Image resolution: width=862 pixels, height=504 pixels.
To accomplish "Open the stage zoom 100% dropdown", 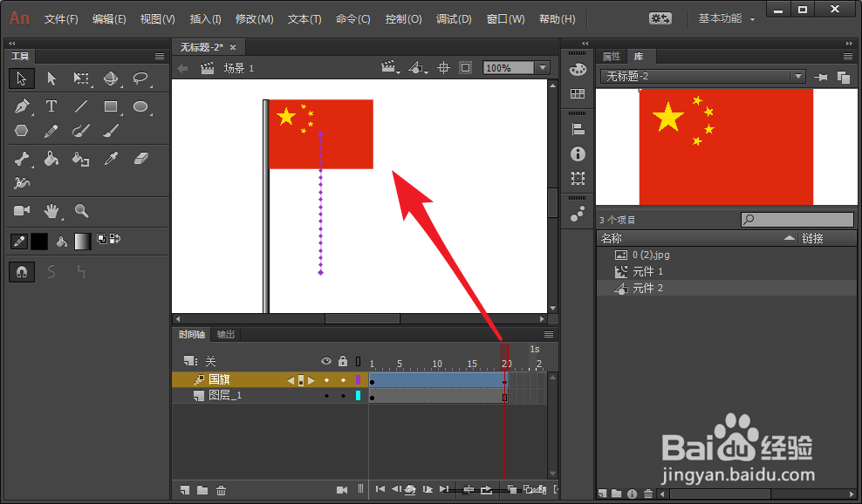I will point(544,68).
